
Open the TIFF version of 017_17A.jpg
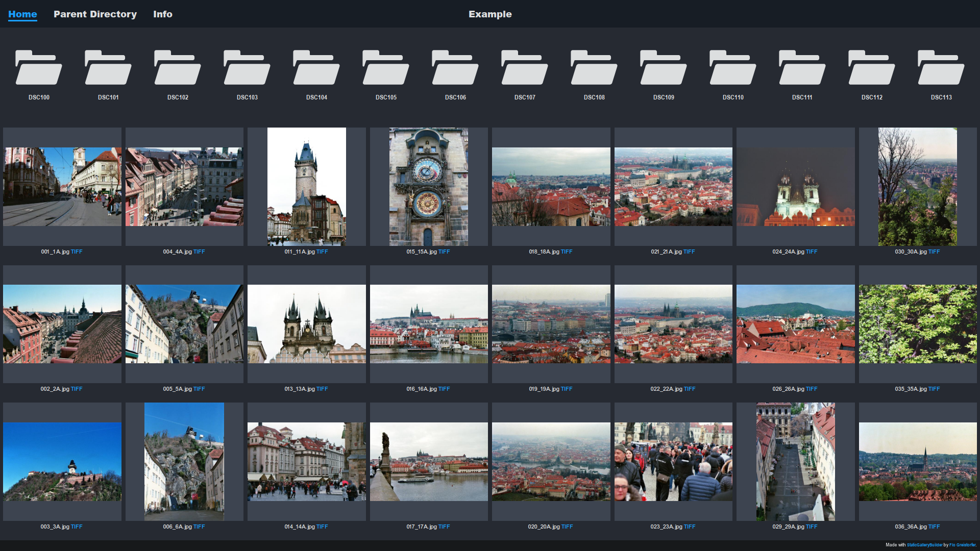[x=444, y=527]
